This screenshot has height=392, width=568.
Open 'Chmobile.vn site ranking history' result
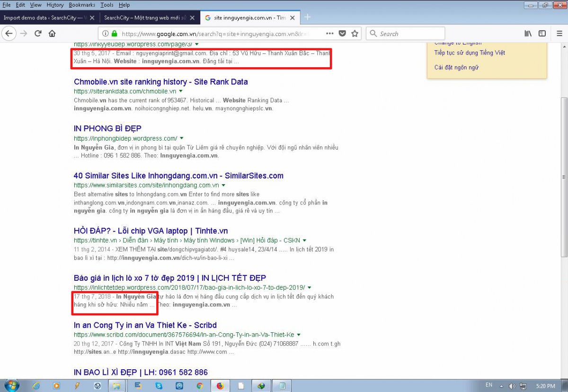161,82
